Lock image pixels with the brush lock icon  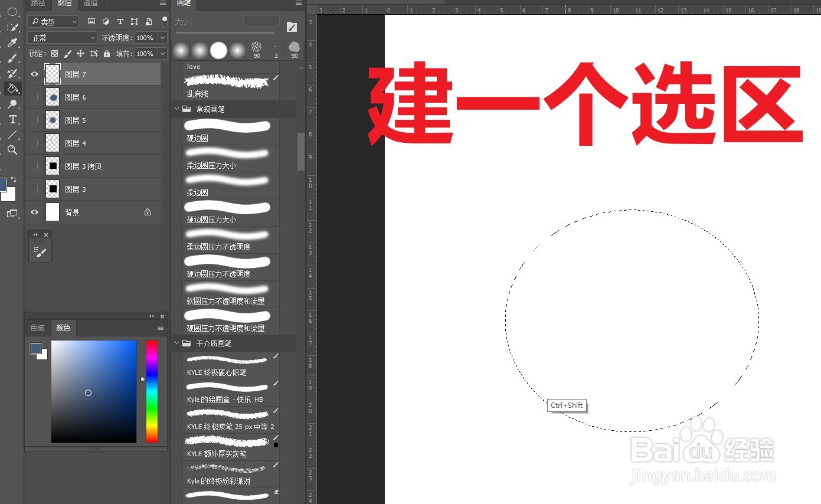pyautogui.click(x=67, y=54)
